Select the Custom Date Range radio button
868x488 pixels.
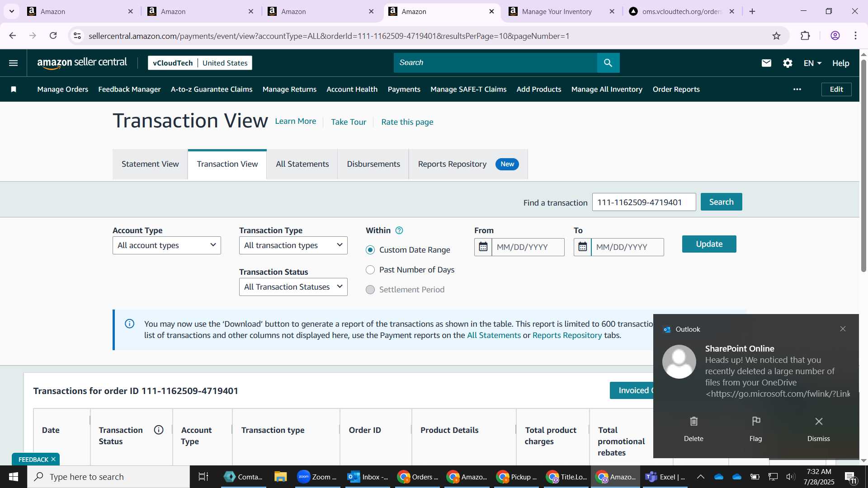(370, 250)
